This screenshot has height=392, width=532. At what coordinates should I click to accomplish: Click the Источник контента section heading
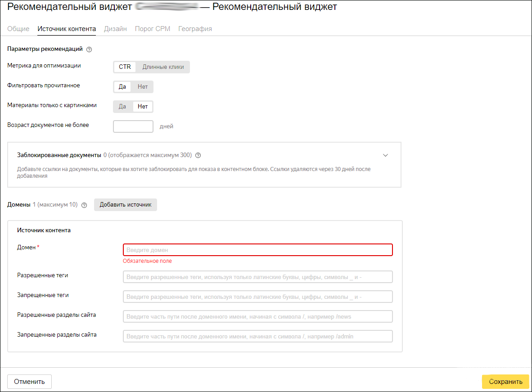[44, 230]
